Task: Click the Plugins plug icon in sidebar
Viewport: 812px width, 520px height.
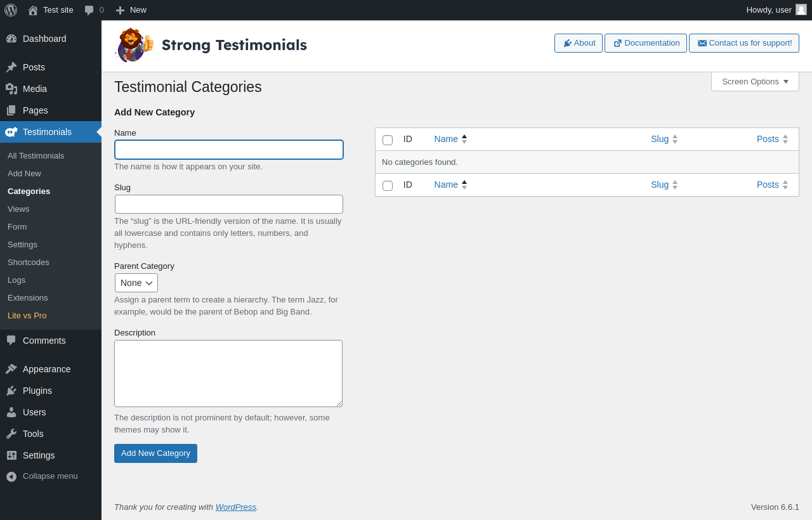Action: 11,391
